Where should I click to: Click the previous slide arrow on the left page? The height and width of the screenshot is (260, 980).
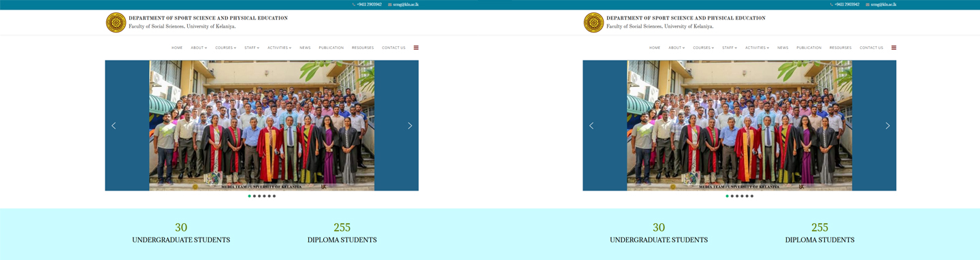coord(114,125)
